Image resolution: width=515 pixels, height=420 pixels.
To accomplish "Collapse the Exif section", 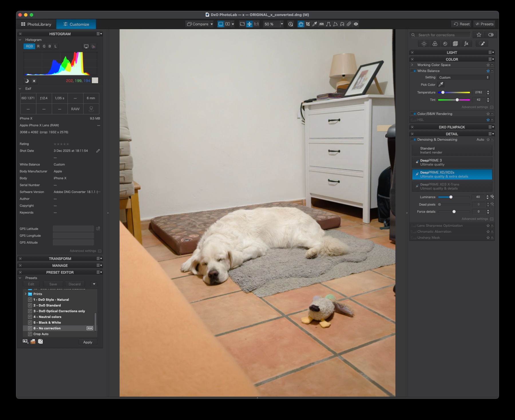I will [20, 89].
